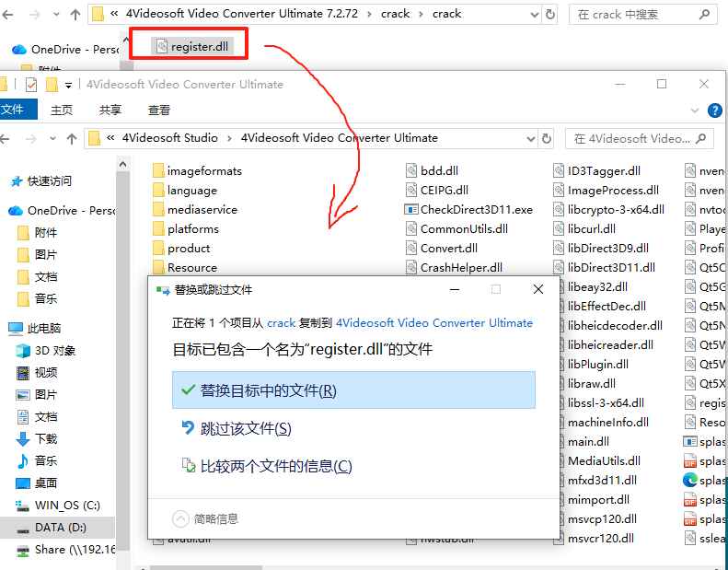Select the language folder
The image size is (728, 570).
[x=185, y=191]
